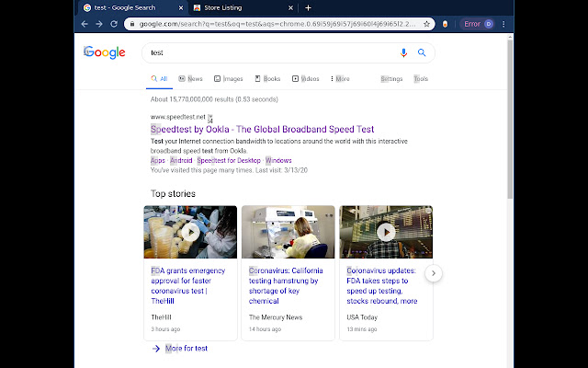
Task: Play the first top story video thumbnail
Action: pos(189,232)
